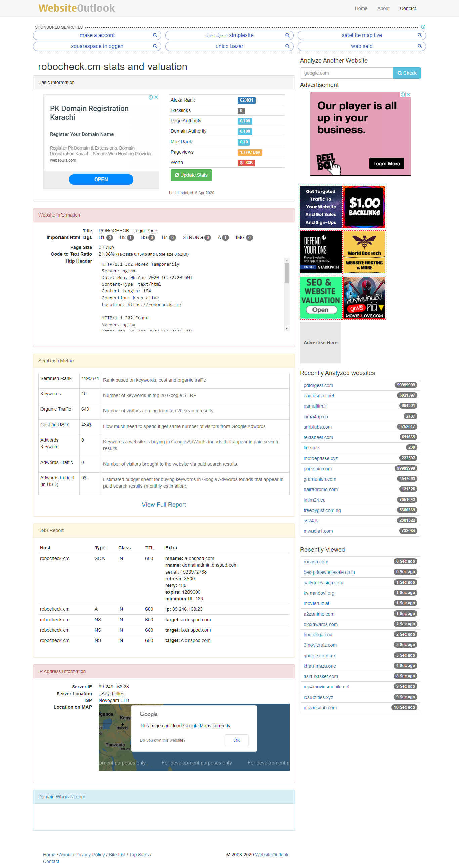This screenshot has width=459, height=868.
Task: Open footer Top Sites link
Action: [x=139, y=855]
